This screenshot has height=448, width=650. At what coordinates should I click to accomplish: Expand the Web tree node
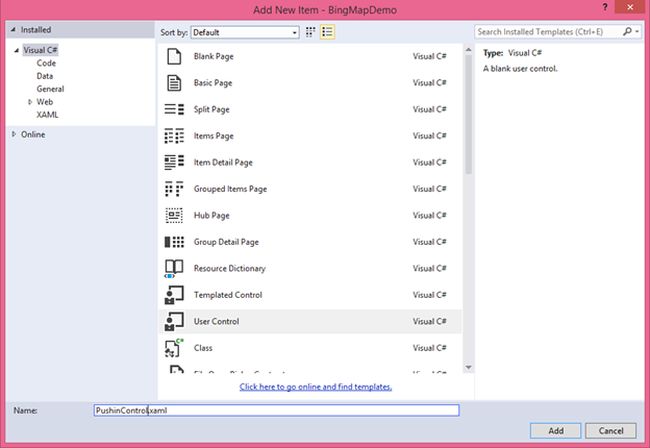pyautogui.click(x=30, y=102)
